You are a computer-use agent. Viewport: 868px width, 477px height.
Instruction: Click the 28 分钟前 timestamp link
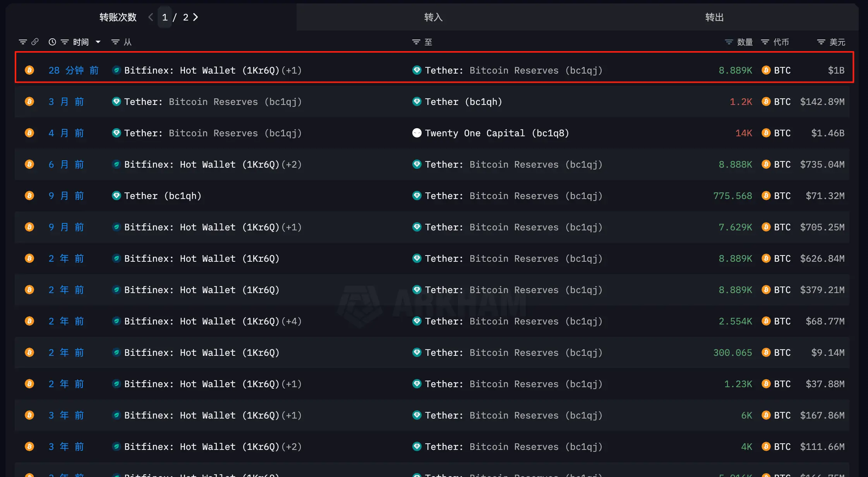tap(74, 70)
